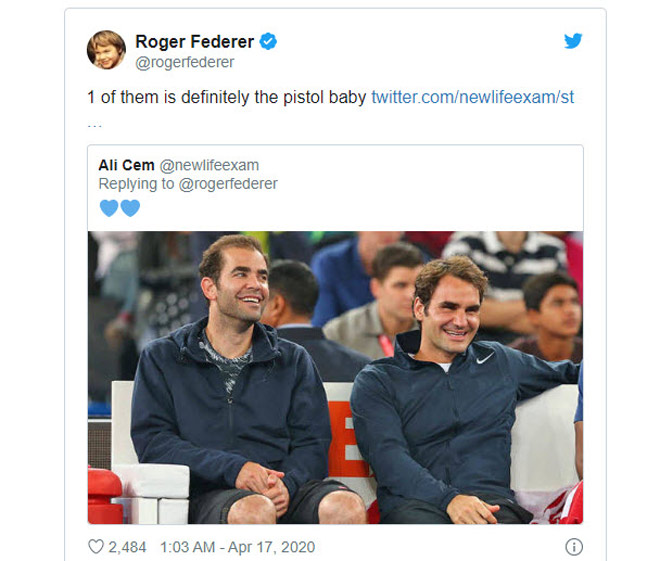Click the @newlifeexam handle

coord(210,165)
